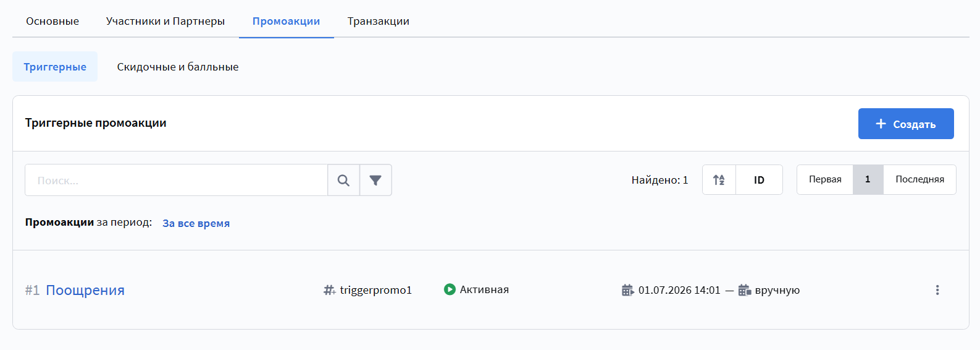Click the hash icon beside triggerpromo1
The height and width of the screenshot is (350, 980).
tap(330, 290)
